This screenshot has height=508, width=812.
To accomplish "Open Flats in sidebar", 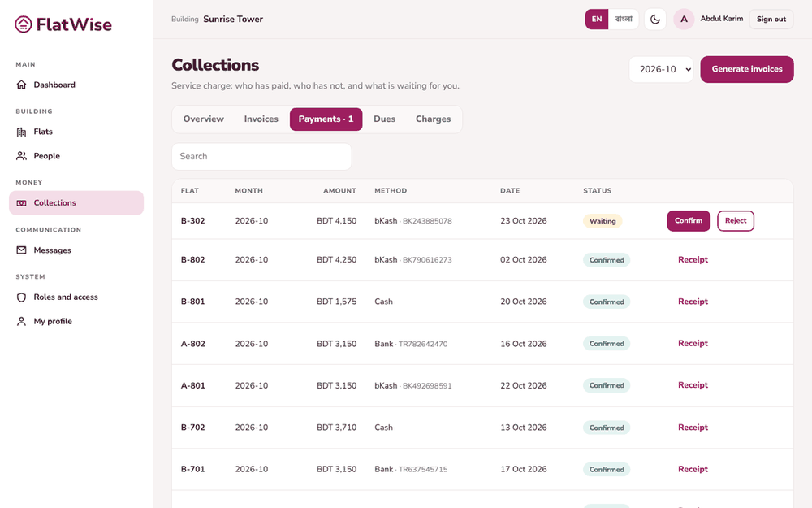I will click(x=76, y=132).
